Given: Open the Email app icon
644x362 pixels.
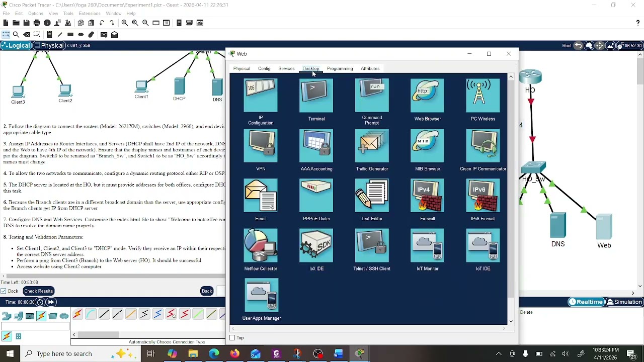Looking at the screenshot, I should (x=261, y=196).
